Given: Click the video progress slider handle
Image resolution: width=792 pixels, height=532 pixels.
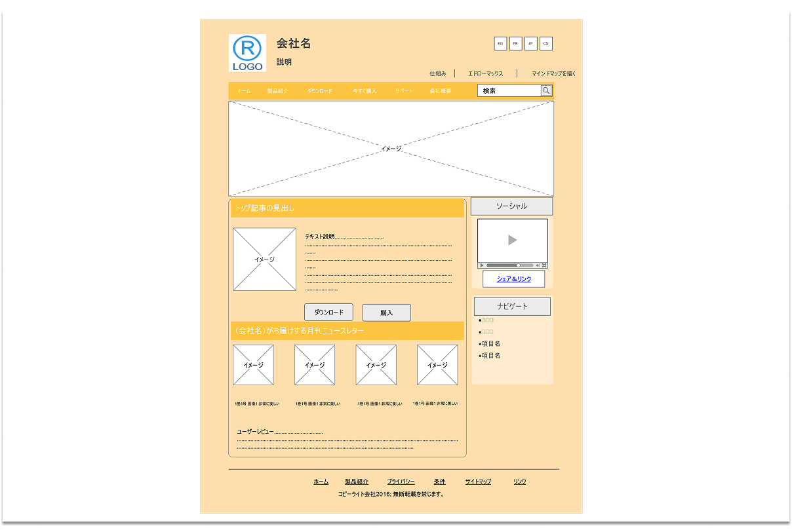Looking at the screenshot, I should point(518,265).
